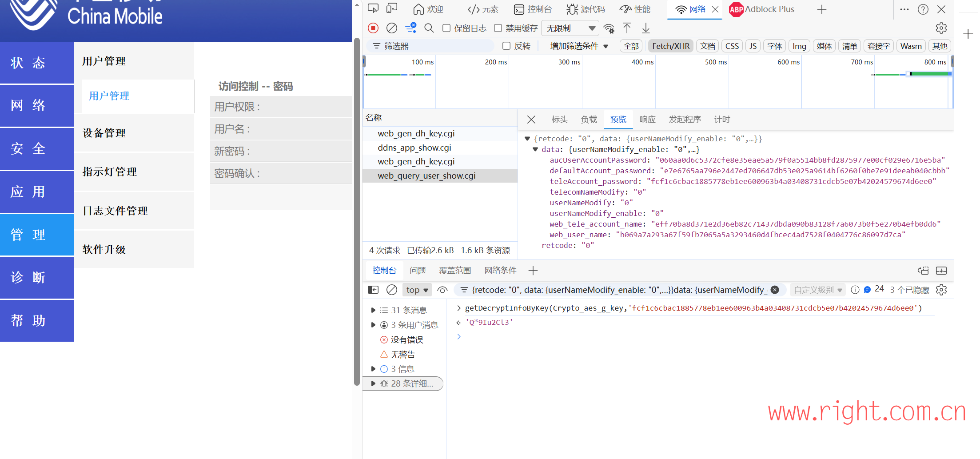Export HAR file download arrow
Viewport: 980px width, 459px height.
point(646,28)
